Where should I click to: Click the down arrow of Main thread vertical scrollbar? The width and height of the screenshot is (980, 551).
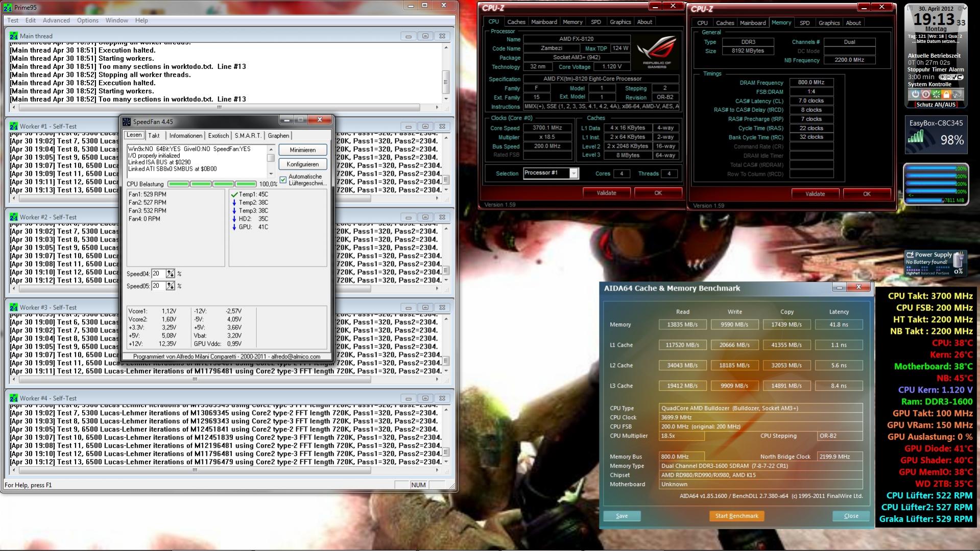(446, 99)
